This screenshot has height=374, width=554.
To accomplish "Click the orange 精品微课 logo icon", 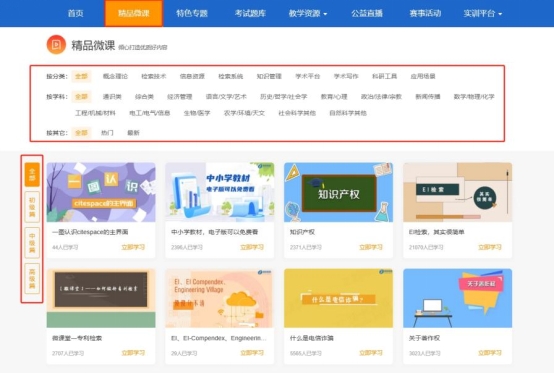I will click(56, 44).
